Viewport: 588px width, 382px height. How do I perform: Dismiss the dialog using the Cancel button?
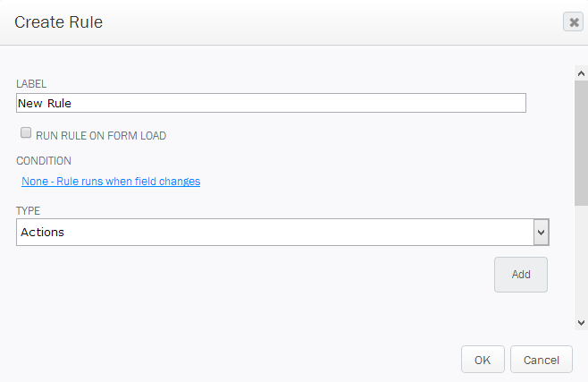tap(542, 360)
